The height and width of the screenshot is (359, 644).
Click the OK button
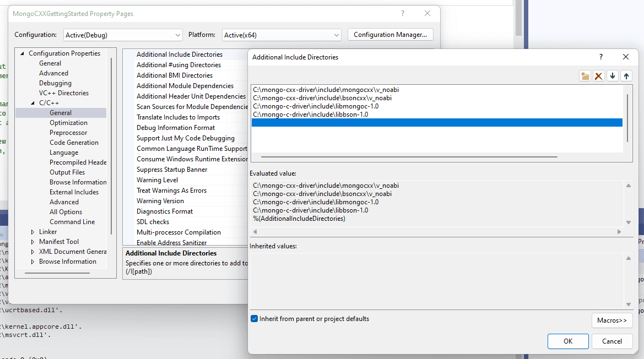(x=568, y=341)
